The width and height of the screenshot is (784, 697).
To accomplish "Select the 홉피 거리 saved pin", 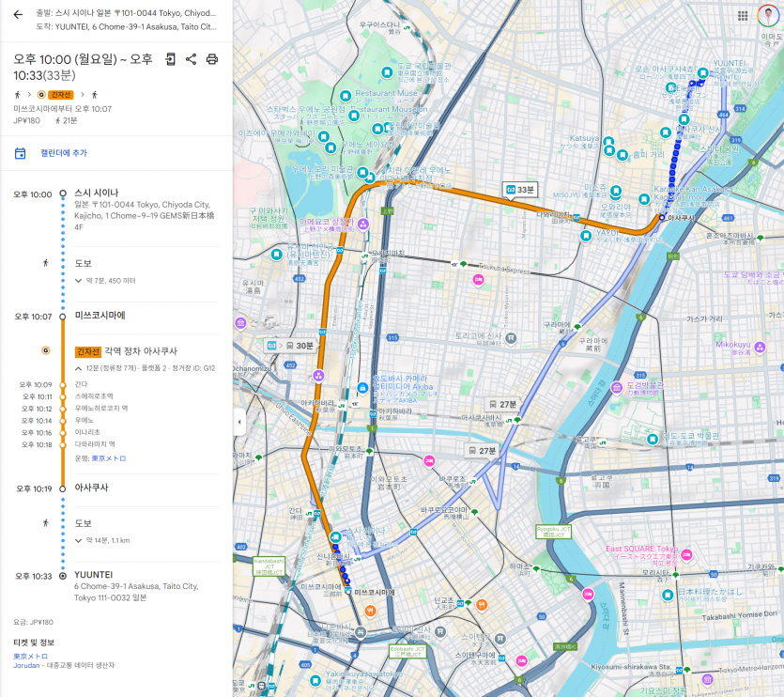I will click(623, 155).
